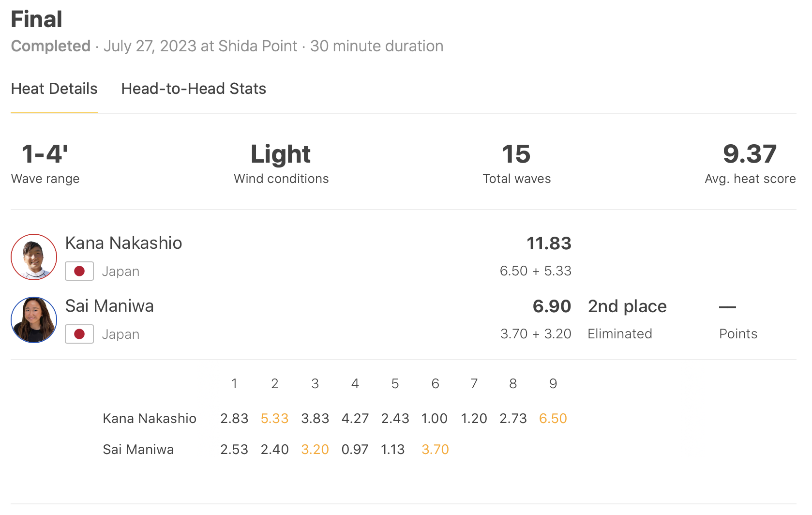Click the Total waves statistic of 15
812x515 pixels.
[x=516, y=155]
